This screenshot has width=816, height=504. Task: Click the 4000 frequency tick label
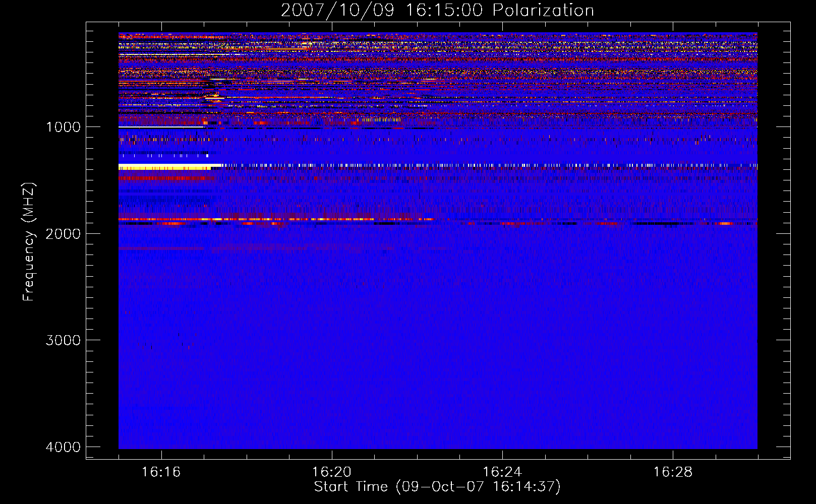click(x=63, y=447)
